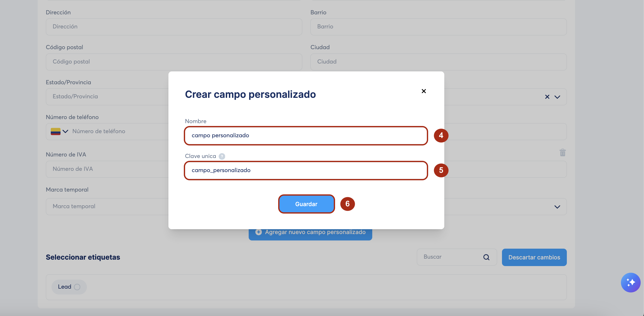The width and height of the screenshot is (644, 316).
Task: Open the AI assistant sparkle button
Action: 630,282
